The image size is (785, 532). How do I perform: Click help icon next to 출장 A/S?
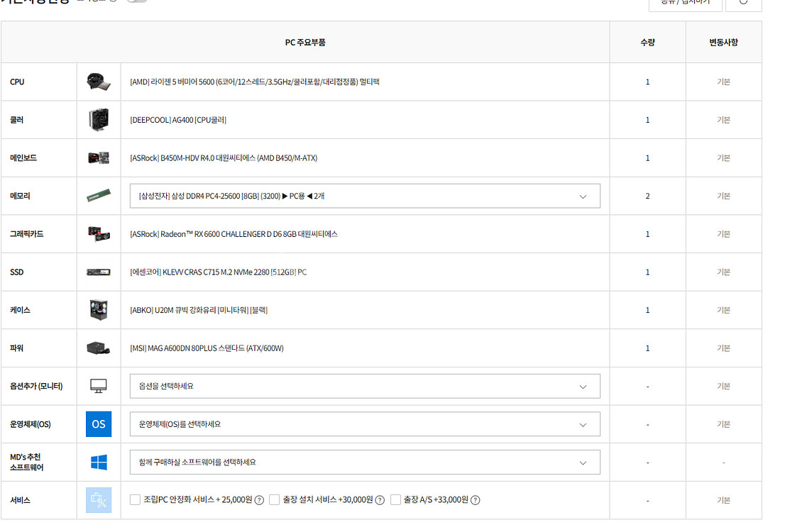(475, 500)
